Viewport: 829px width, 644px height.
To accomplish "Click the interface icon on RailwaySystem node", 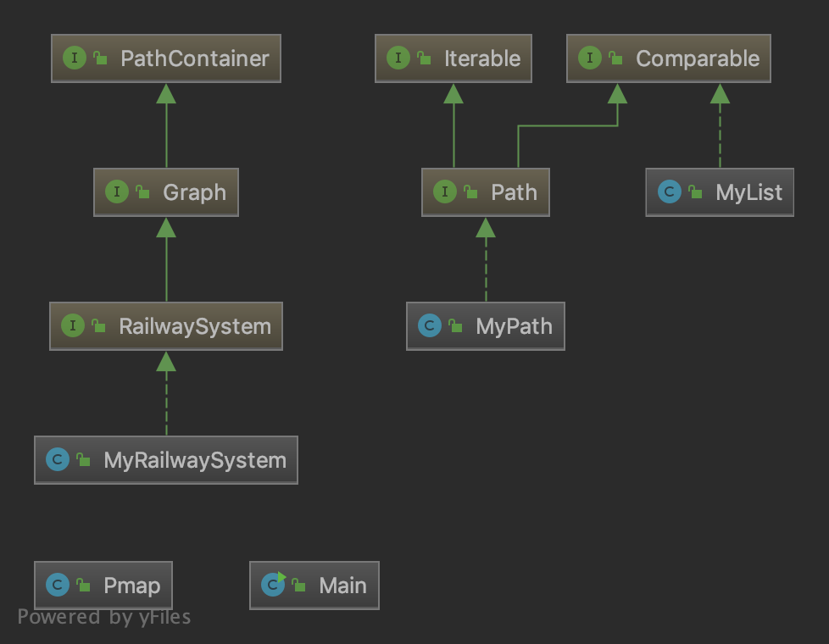I will [73, 326].
